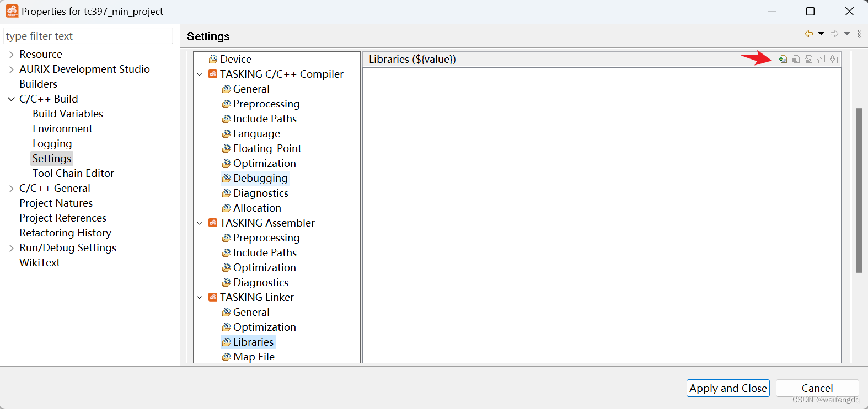
Task: Open the Environment page
Action: pos(62,128)
